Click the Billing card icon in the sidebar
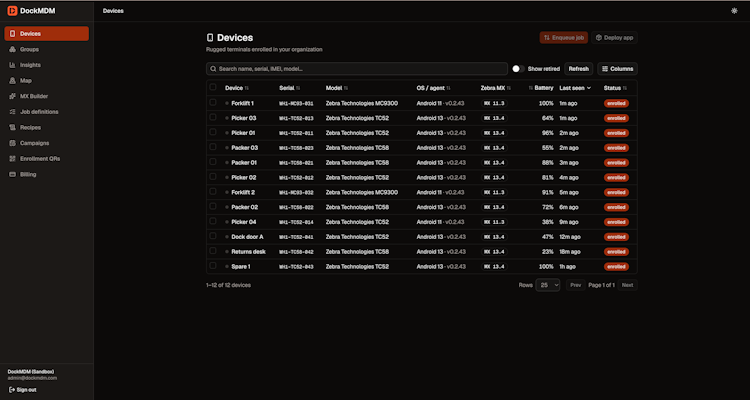750x400 pixels. [12, 174]
